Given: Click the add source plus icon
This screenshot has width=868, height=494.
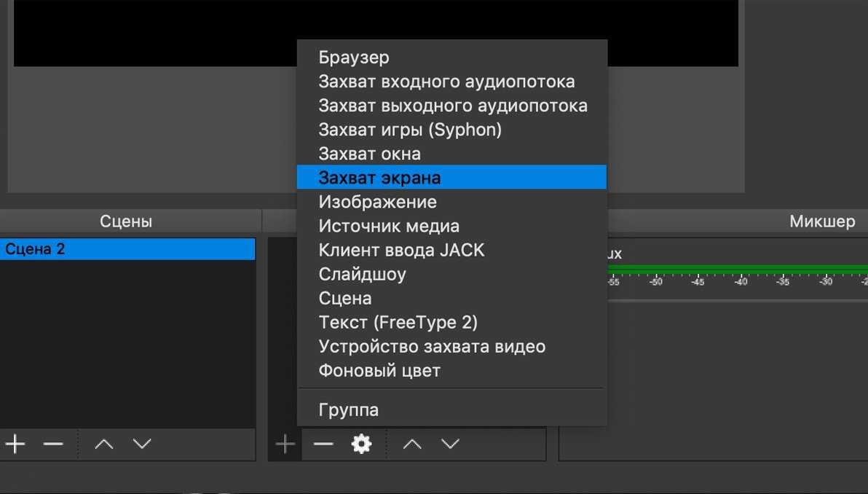Looking at the screenshot, I should 285,444.
